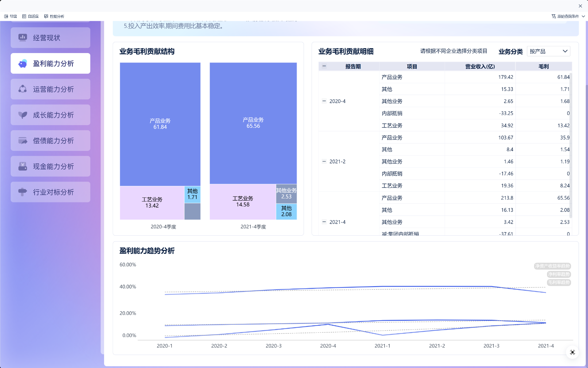Screen dimensions: 588x368
Task: Click the floating focus icon at bottom right
Action: (x=572, y=352)
